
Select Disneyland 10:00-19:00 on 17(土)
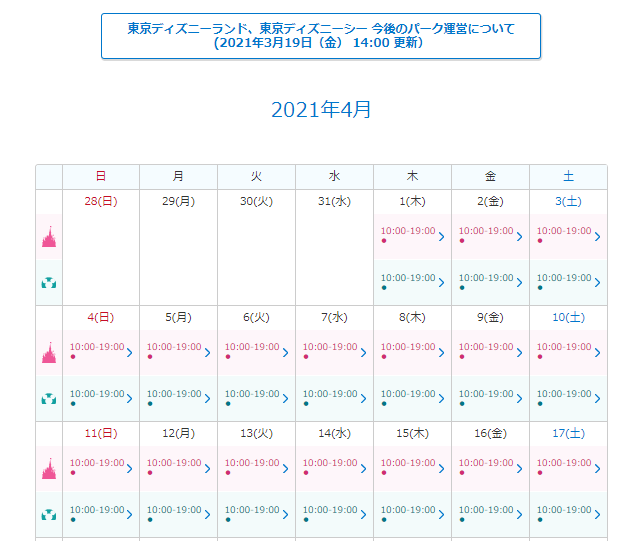click(564, 463)
